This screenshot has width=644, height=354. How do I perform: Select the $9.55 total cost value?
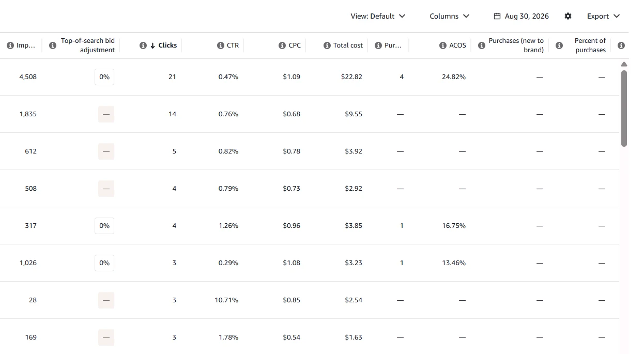pyautogui.click(x=354, y=114)
